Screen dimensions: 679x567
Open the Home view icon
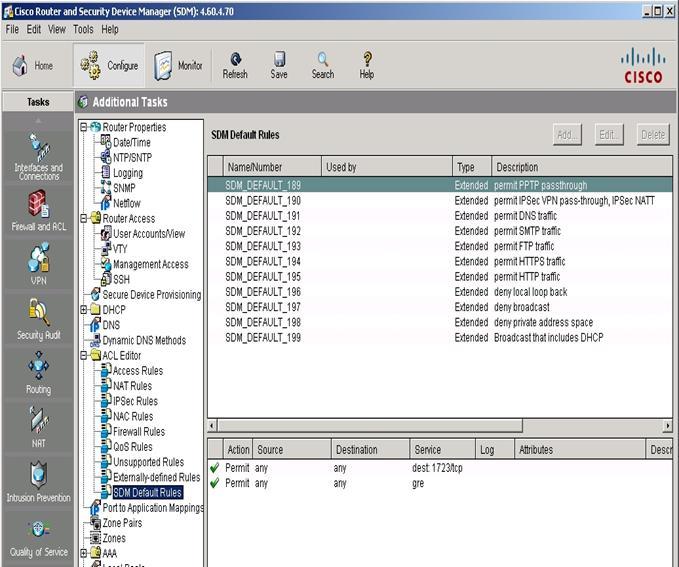20,66
